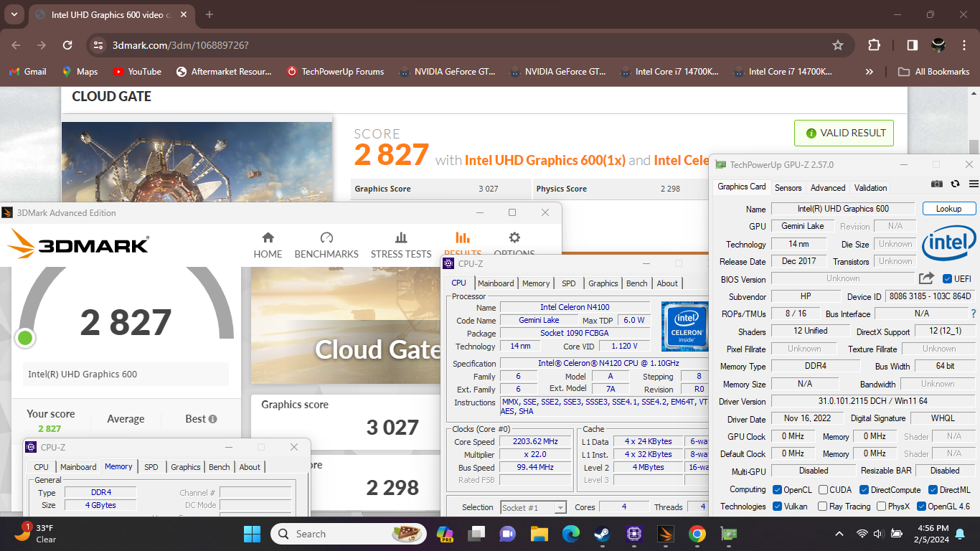Image resolution: width=980 pixels, height=551 pixels.
Task: Click the info icon beside Best in 3DMark
Action: click(x=212, y=419)
